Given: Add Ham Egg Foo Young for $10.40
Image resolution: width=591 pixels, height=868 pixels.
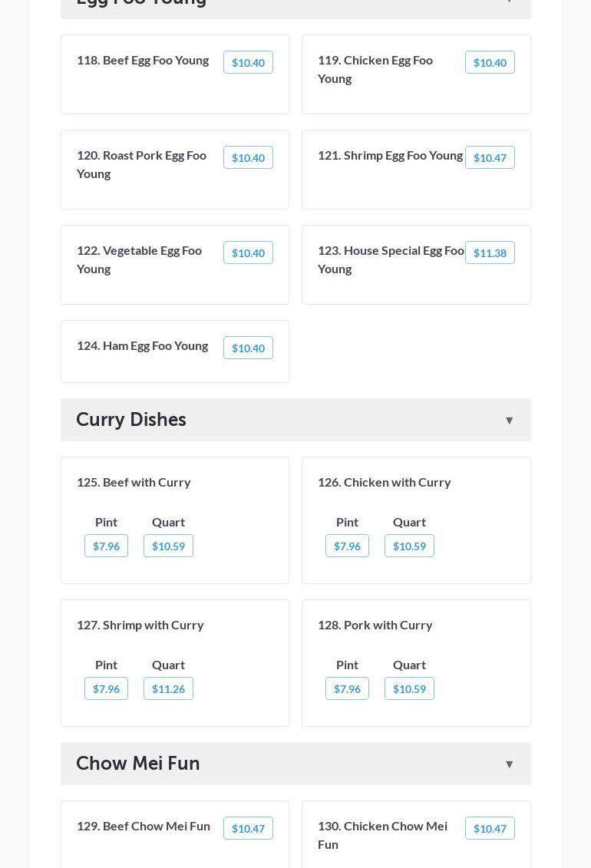Looking at the screenshot, I should point(248,348).
